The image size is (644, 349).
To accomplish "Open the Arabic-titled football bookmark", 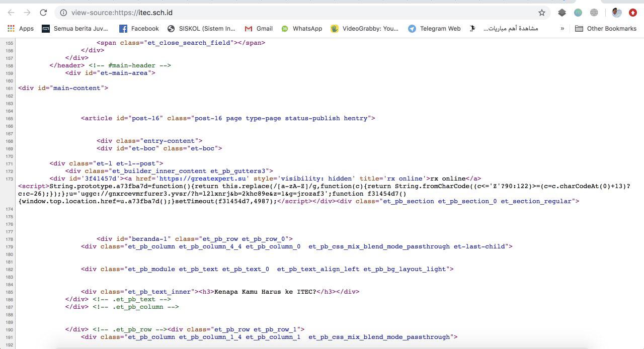I will click(x=504, y=29).
